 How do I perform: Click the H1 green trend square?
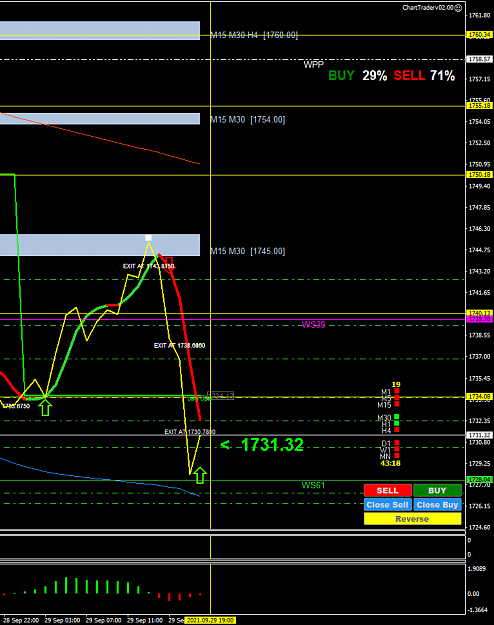click(x=397, y=423)
